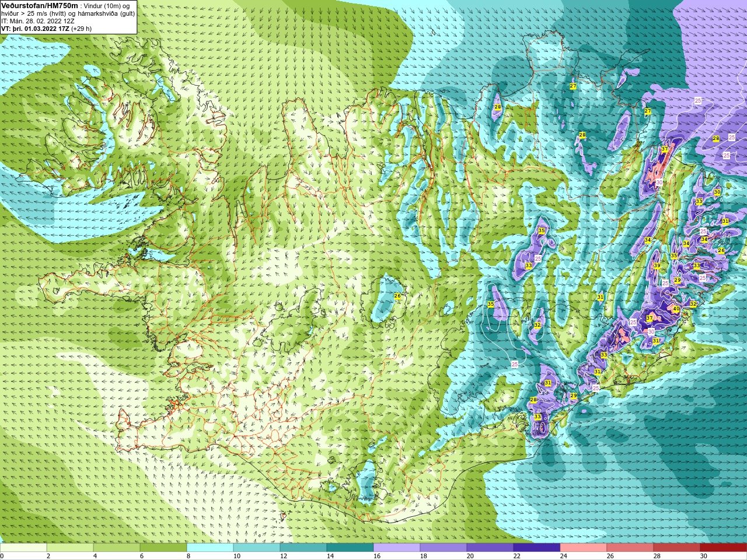747x560 pixels.
Task: Click the 0–2 m/s pale cream legend swatch
Action: 23,548
